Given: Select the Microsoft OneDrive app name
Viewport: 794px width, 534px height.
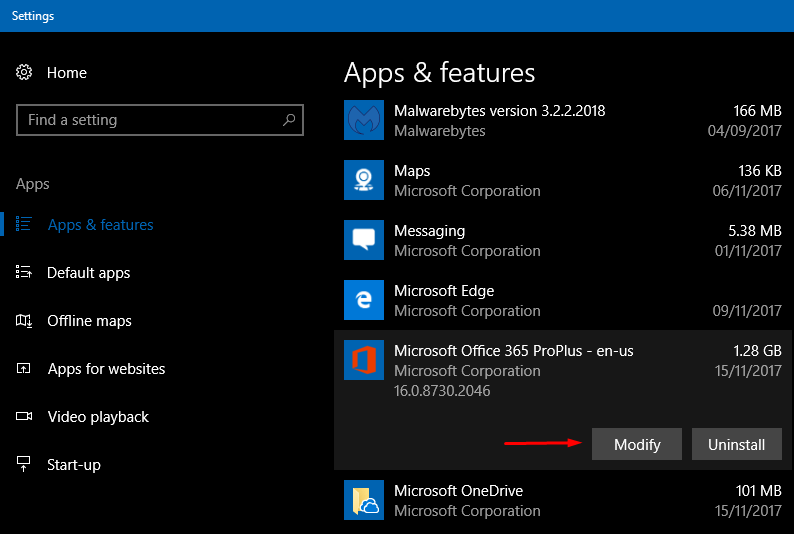Looking at the screenshot, I should click(x=458, y=491).
